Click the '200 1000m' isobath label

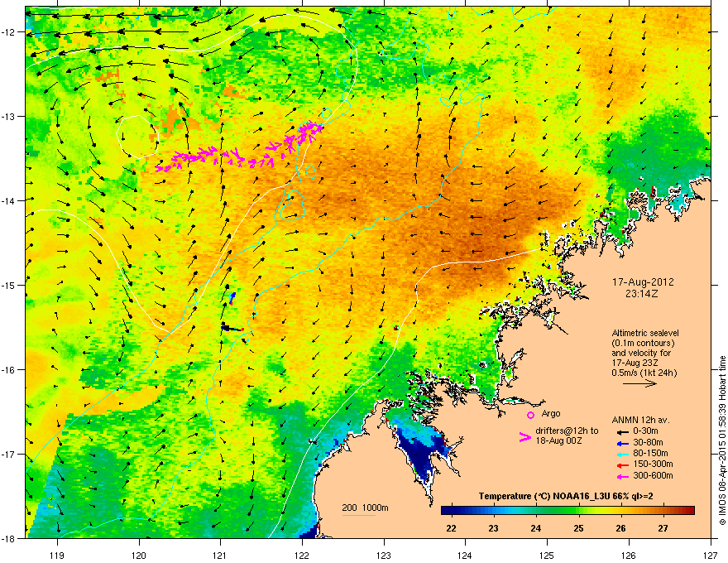(x=365, y=508)
